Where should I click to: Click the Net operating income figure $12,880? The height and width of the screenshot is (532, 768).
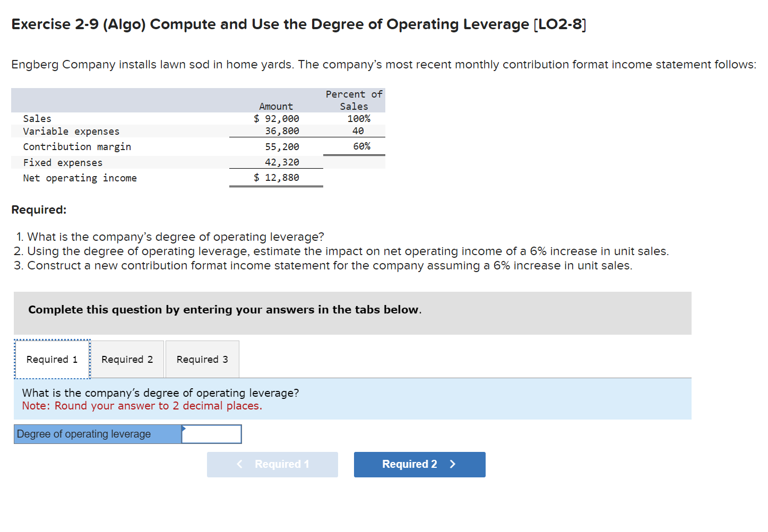click(x=276, y=178)
